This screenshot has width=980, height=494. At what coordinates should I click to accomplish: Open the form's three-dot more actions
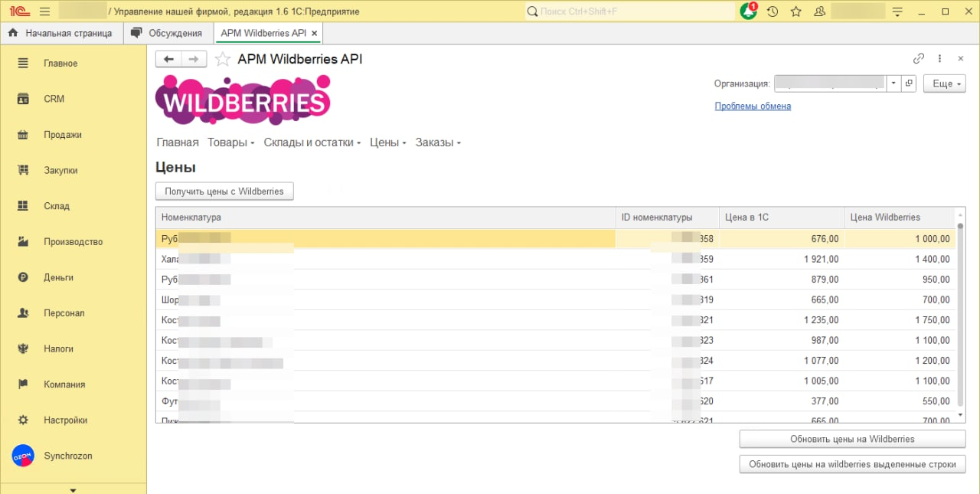coord(940,58)
